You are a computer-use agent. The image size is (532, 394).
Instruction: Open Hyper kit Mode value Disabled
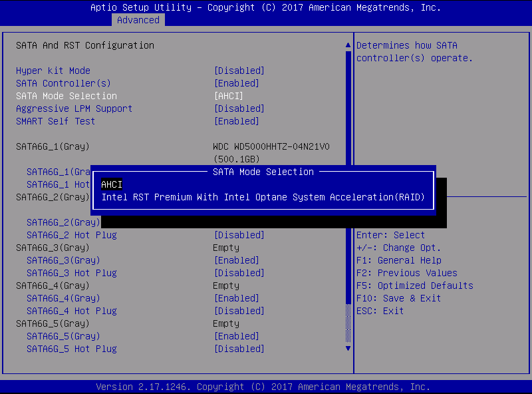(239, 71)
